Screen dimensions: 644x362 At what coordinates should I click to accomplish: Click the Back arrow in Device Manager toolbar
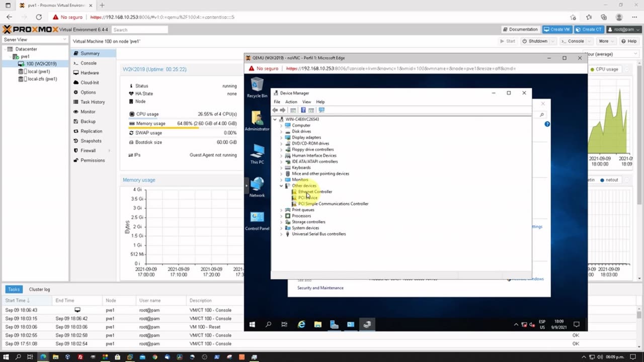[x=275, y=110]
